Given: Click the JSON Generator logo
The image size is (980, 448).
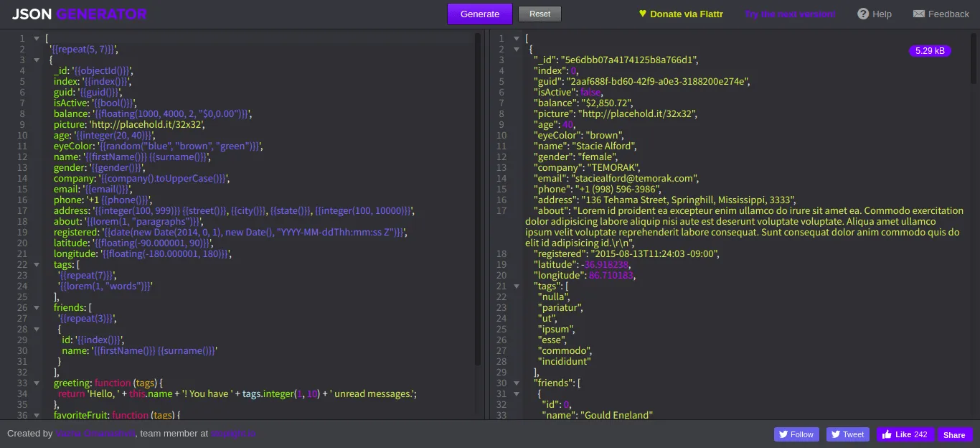Looking at the screenshot, I should (x=80, y=14).
